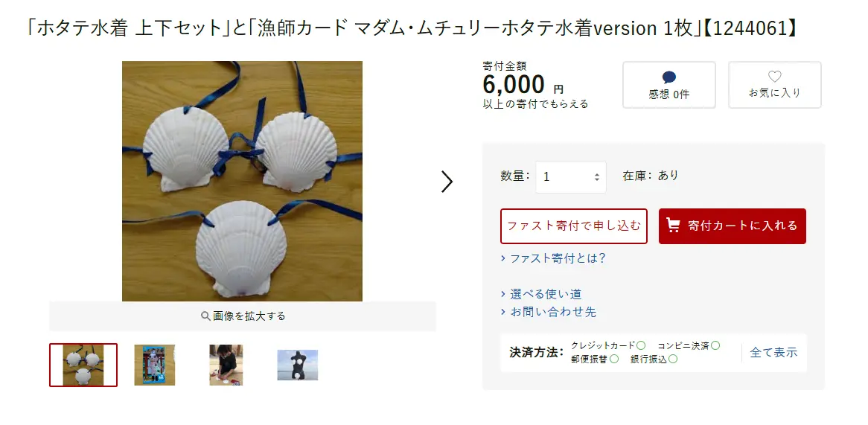Viewport: 868px width, 425px height.
Task: Open ファスト寄付とは？ link
Action: [558, 258]
